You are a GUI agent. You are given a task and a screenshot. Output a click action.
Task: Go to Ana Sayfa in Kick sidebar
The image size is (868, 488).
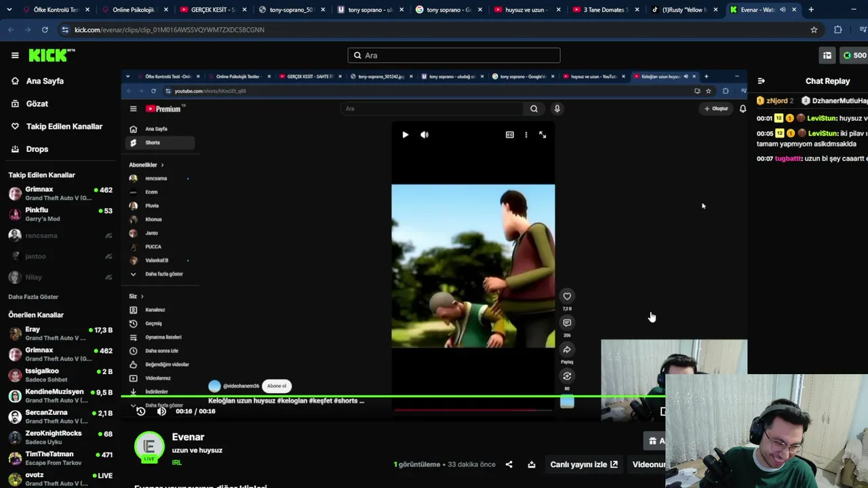click(x=45, y=81)
